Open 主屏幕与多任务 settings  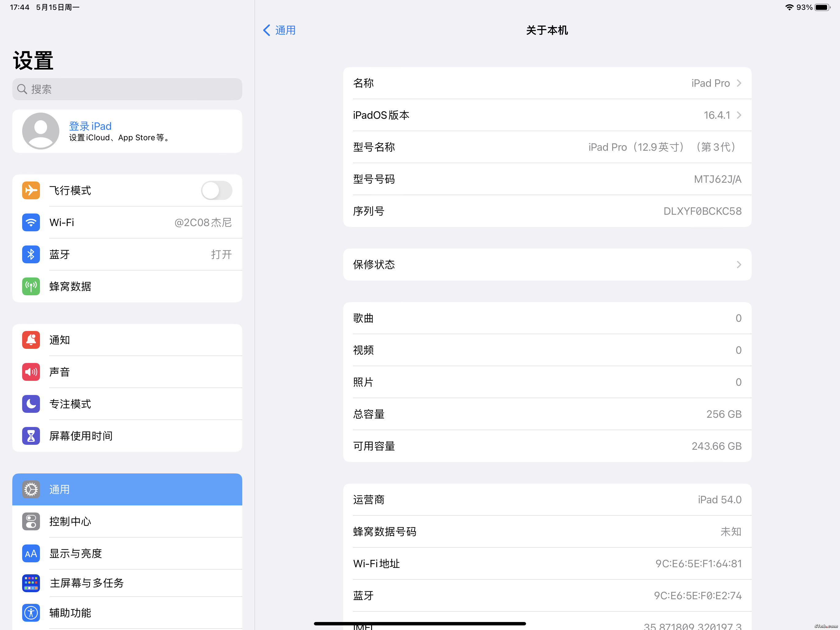point(127,583)
